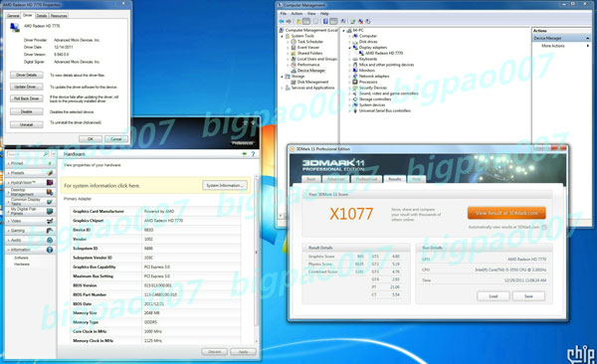This screenshot has height=364, width=597.
Task: Click Apply button in Catalyst Control Center
Action: [x=243, y=352]
